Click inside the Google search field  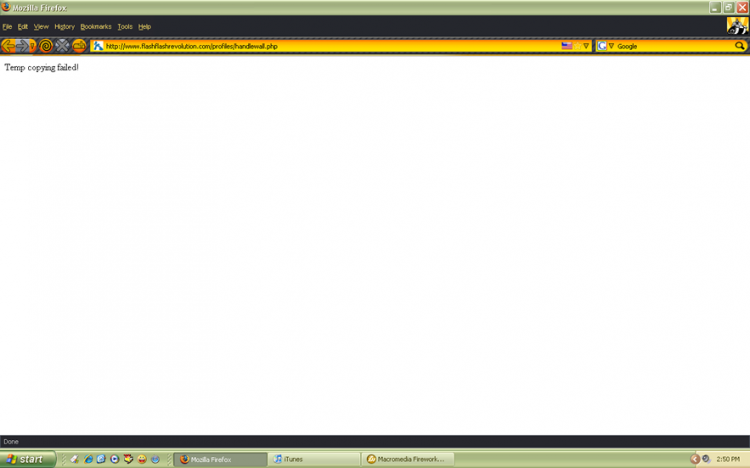coord(674,46)
